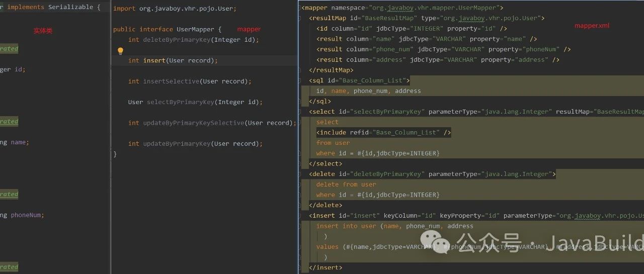Collapse the selectByPrimaryKey select fold marker
The image size is (644, 274).
point(300,112)
